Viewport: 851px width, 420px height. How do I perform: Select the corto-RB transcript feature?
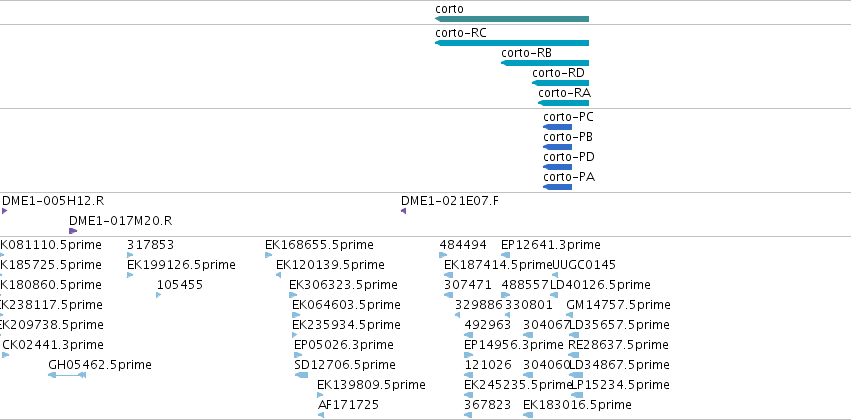[545, 63]
